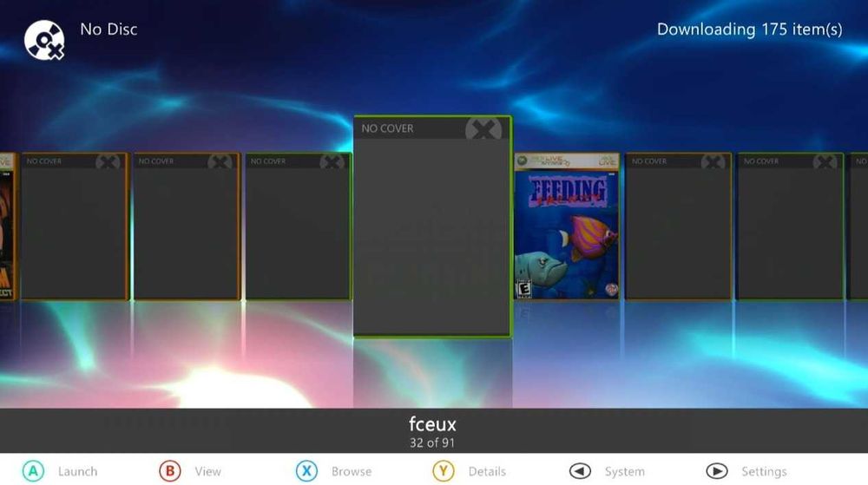Click the 'NO COVER' label on selected tile
Screen dimensions: 868x485
[387, 128]
